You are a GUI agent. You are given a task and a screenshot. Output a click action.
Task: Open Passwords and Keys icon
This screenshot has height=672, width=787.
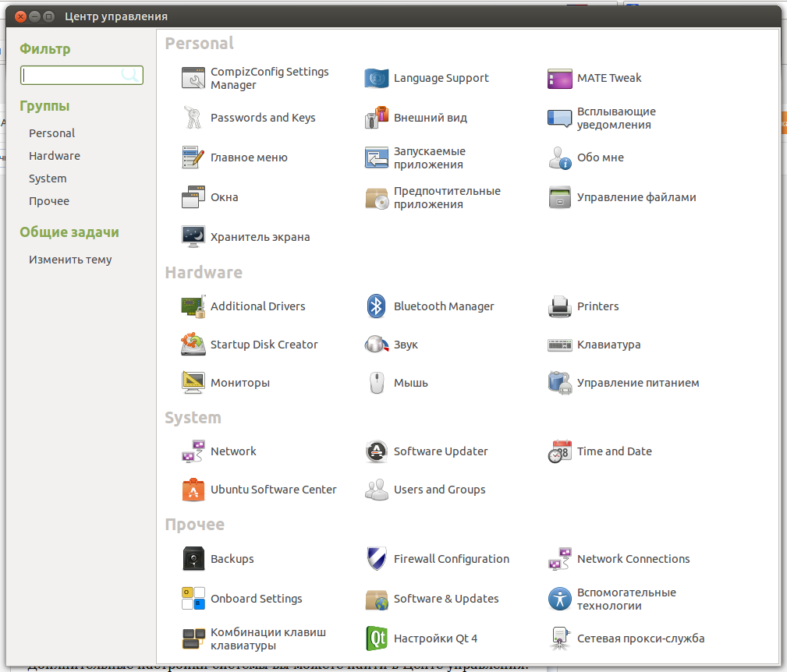point(193,118)
